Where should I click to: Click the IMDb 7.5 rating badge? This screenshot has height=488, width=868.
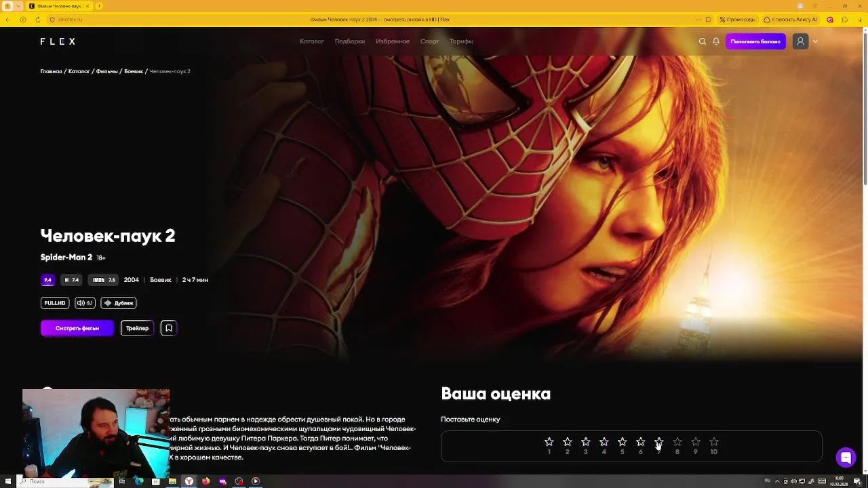(104, 280)
